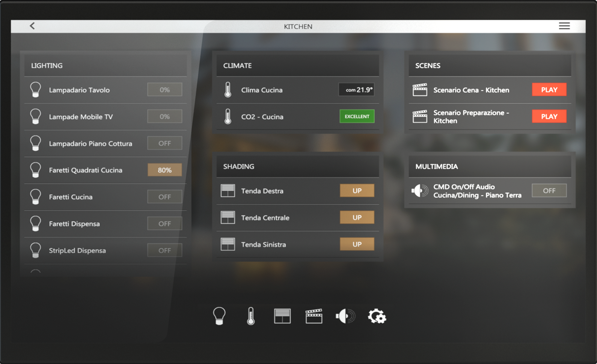The height and width of the screenshot is (364, 597).
Task: Turn on CMD On/Off Audio Cucina/Dining
Action: pos(549,191)
